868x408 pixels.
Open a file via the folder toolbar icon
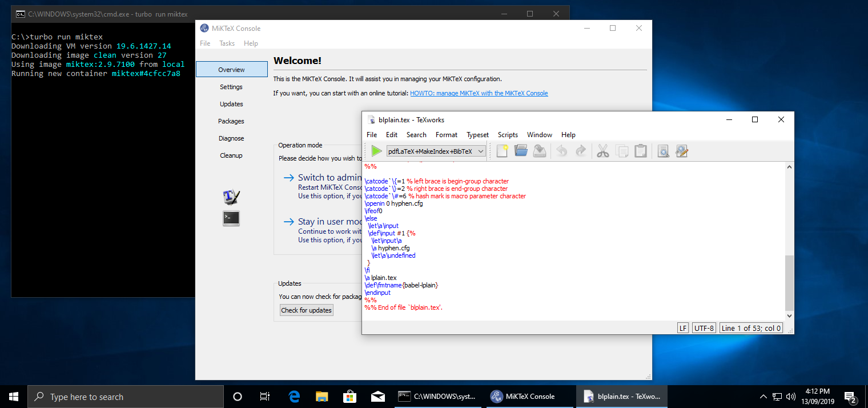click(520, 151)
